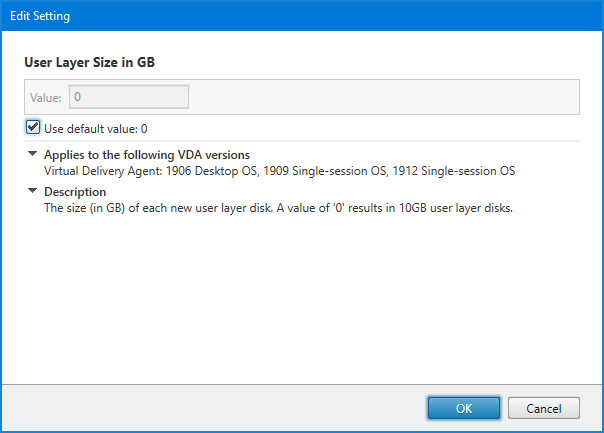Viewport: 604px width, 433px height.
Task: Collapse the VDA versions disclosure triangle
Action: pos(33,155)
